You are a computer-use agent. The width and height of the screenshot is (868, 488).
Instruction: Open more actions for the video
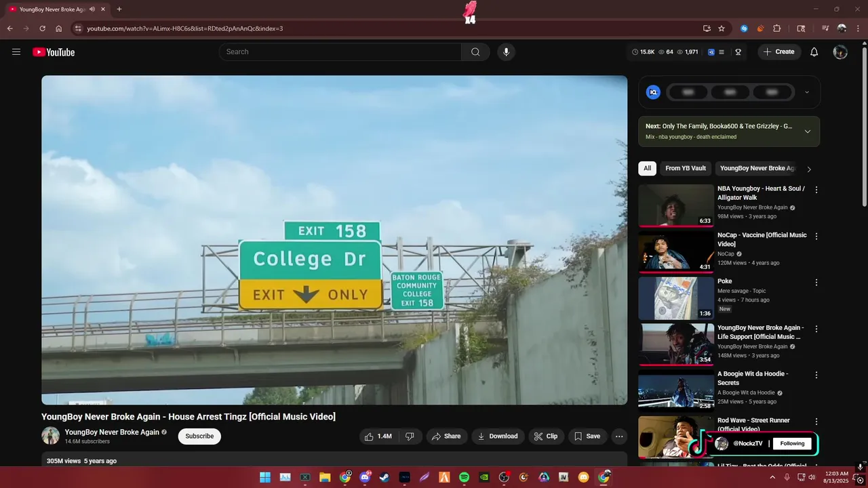[619, 436]
